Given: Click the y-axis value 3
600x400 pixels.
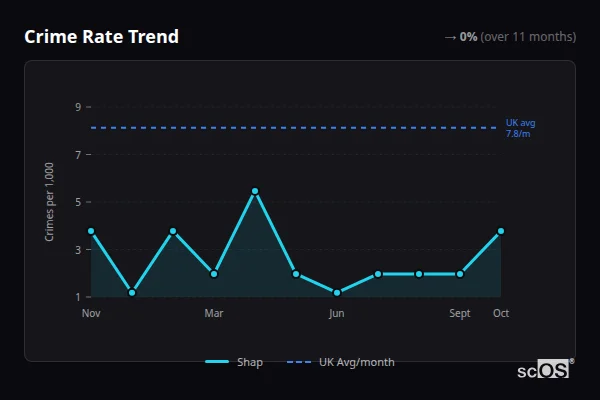Looking at the screenshot, I should (x=78, y=250).
